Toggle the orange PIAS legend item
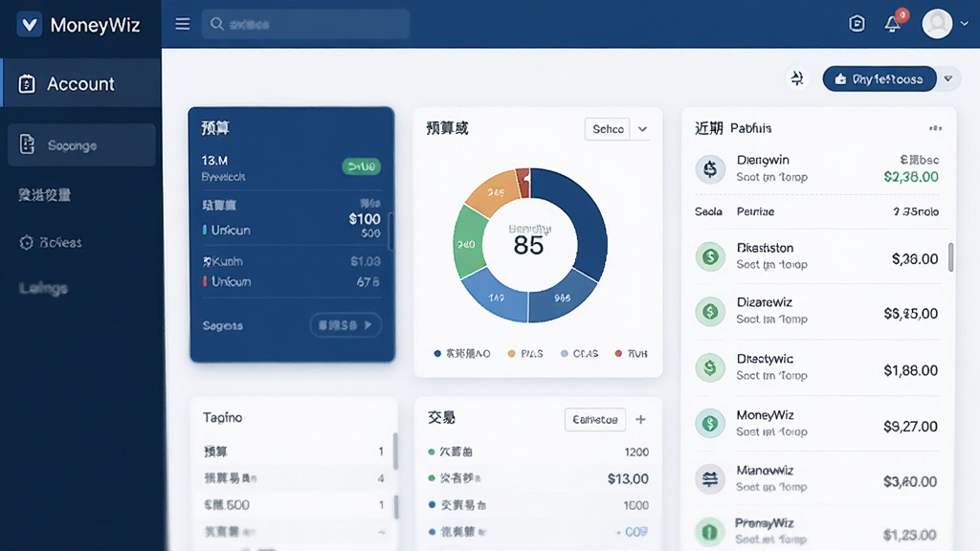980x551 pixels. (x=525, y=354)
